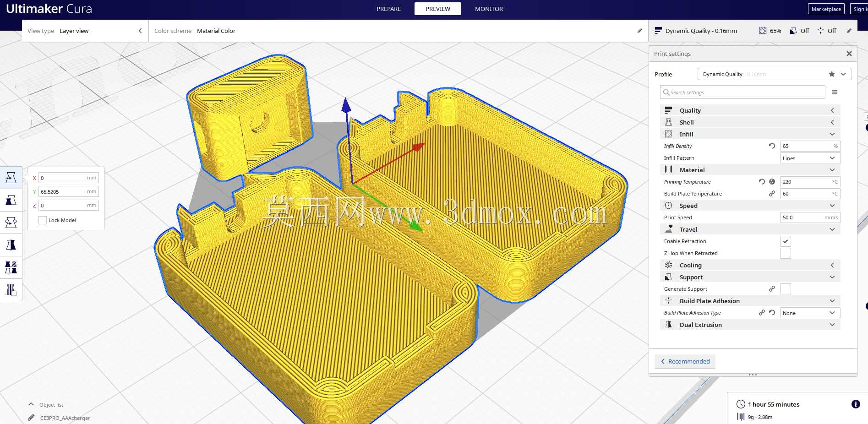Click the print time info icon
This screenshot has height=424, width=868.
point(856,404)
